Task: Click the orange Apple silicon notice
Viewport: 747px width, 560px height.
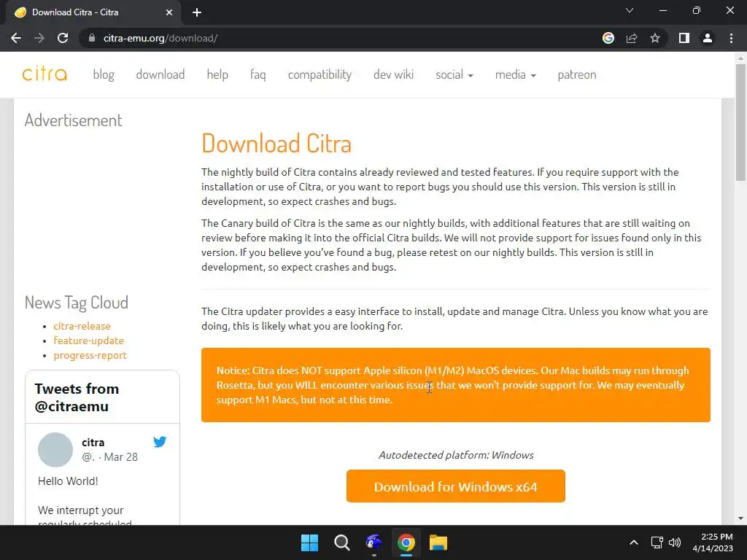Action: tap(455, 385)
